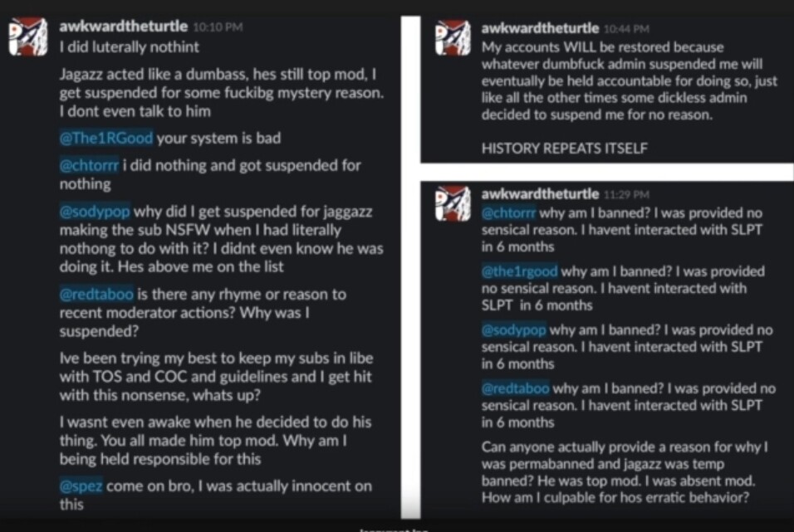794x532 pixels.
Task: Click the @spez mention
Action: 81,487
